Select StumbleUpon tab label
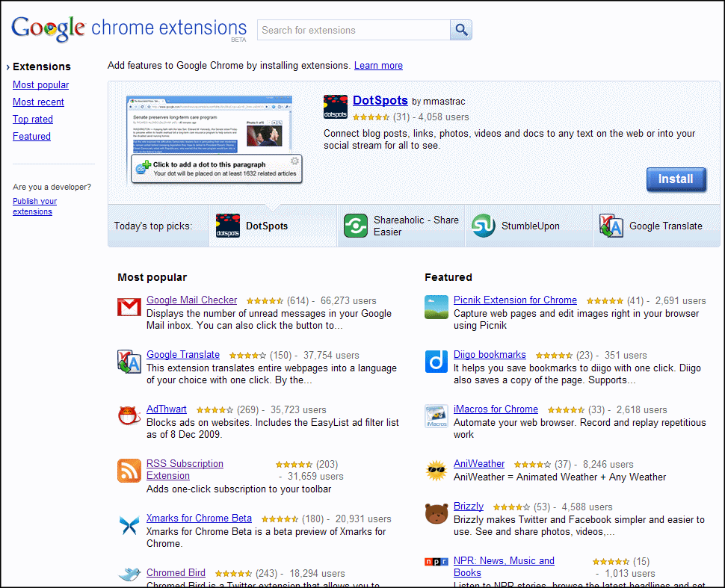 pos(531,226)
